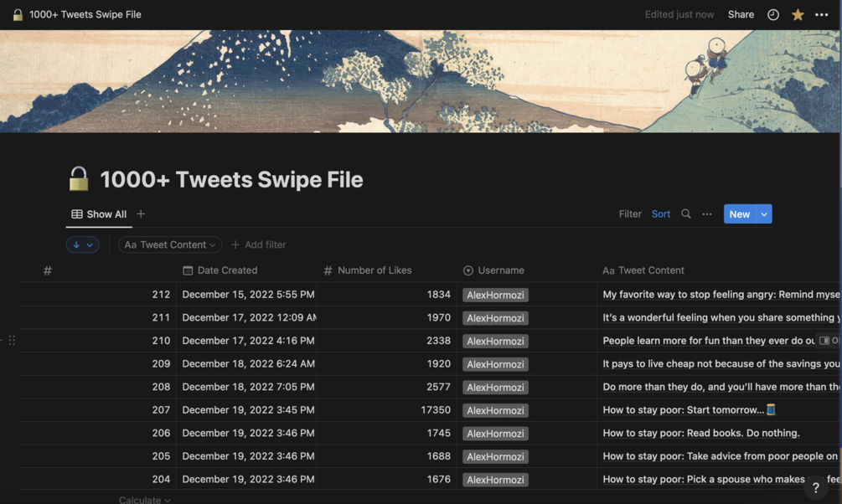Click the Add filter option
Image resolution: width=842 pixels, height=504 pixels.
[x=259, y=244]
